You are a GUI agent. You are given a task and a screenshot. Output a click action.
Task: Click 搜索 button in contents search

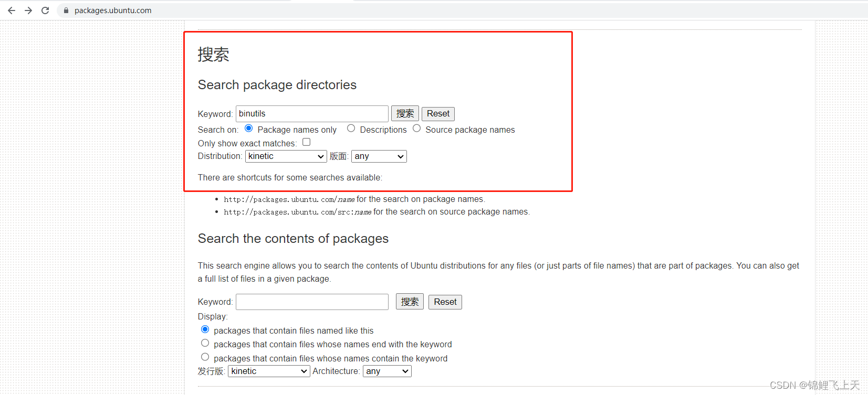click(410, 302)
